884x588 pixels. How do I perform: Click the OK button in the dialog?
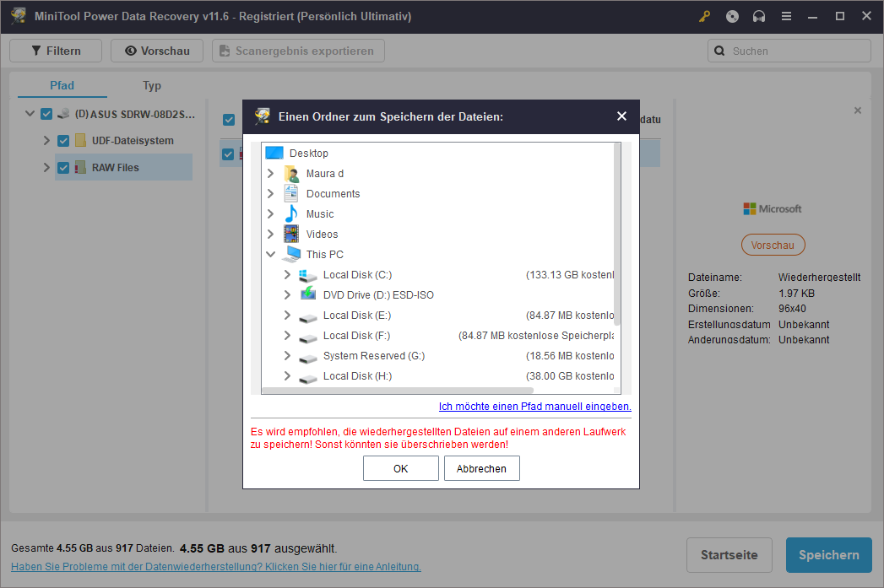click(x=400, y=468)
